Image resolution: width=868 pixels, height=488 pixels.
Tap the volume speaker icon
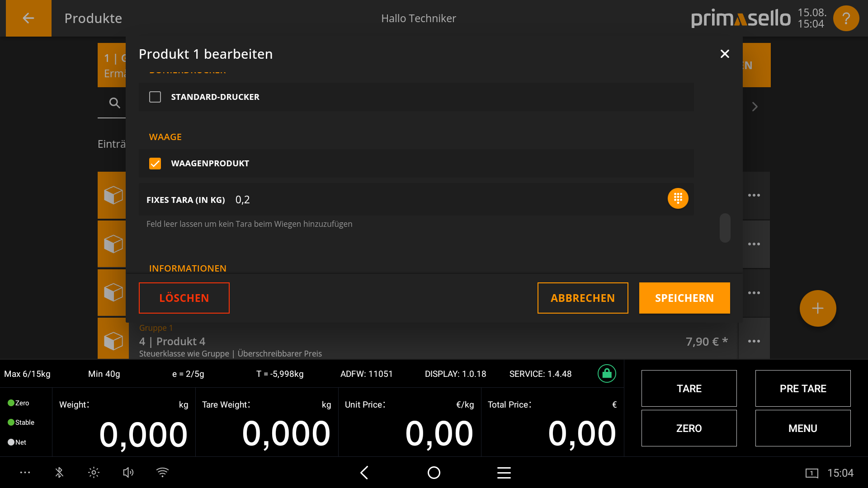click(128, 473)
